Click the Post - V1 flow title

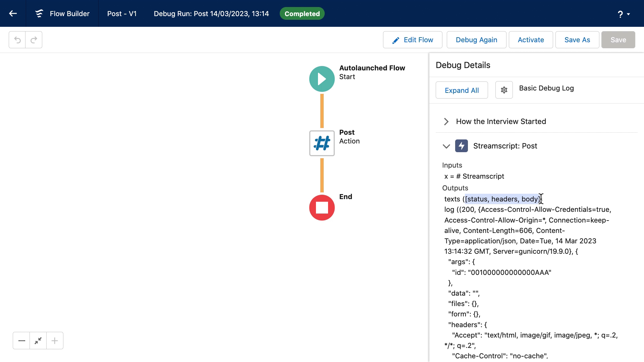122,14
